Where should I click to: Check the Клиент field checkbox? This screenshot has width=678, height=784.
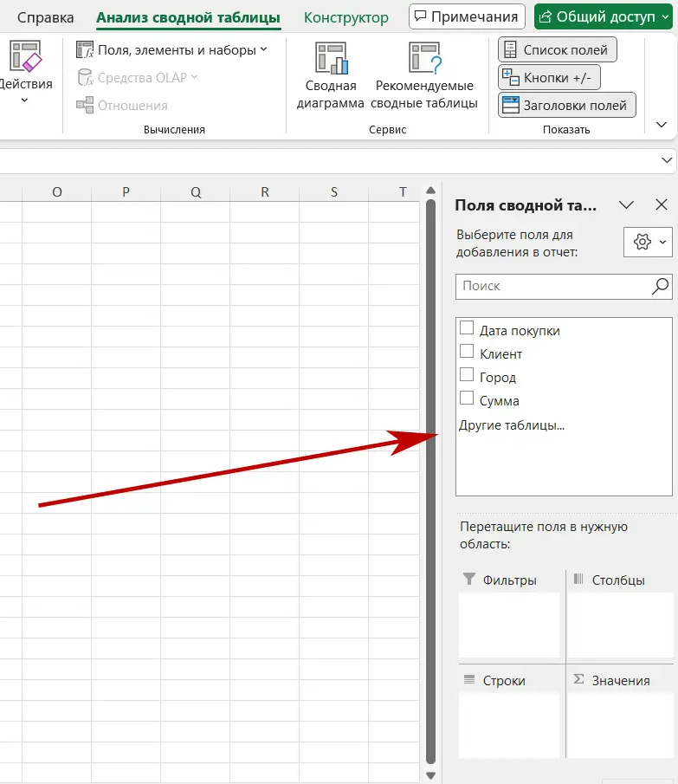tap(467, 352)
